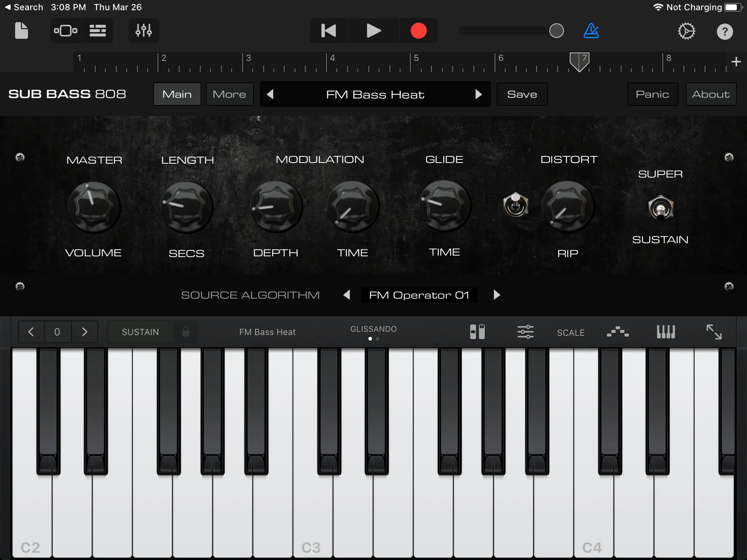
Task: Toggle the SUSTAIN lock button
Action: 186,332
